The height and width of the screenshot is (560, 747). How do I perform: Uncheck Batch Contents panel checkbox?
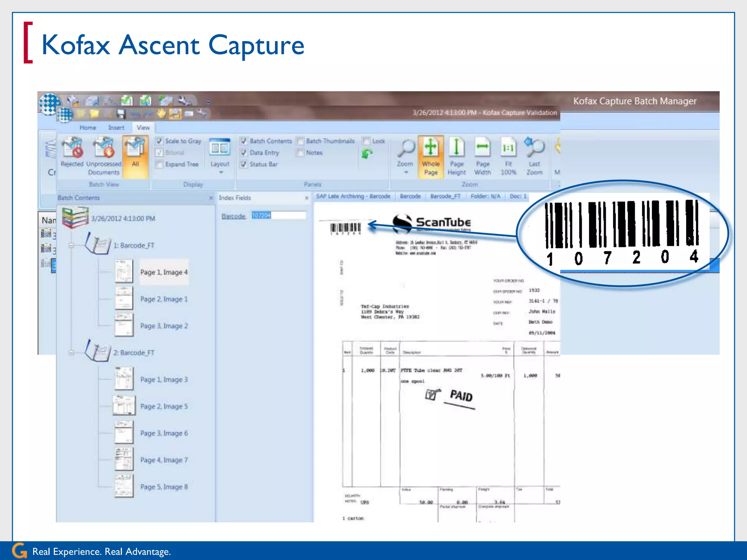click(x=244, y=141)
